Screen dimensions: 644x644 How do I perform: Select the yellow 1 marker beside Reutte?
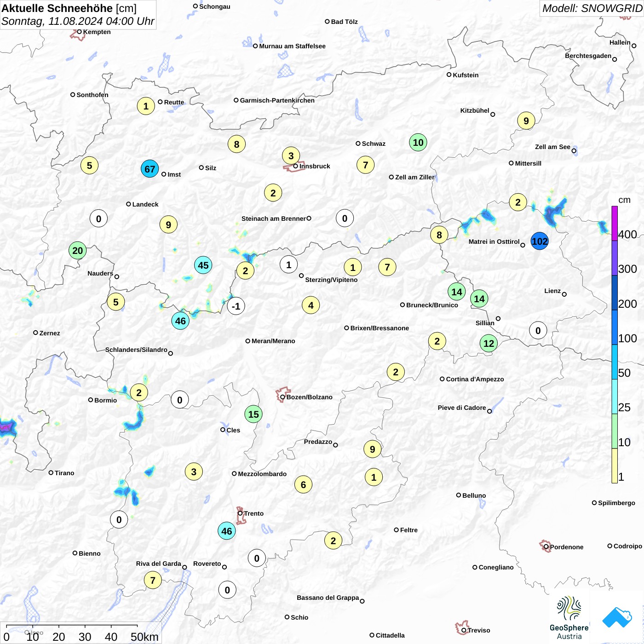[x=146, y=106]
